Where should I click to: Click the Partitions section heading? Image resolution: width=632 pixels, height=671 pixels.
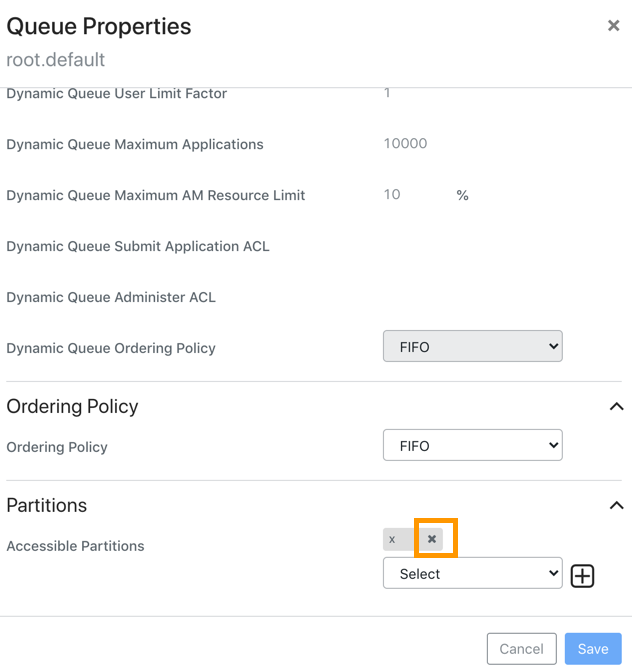(47, 505)
